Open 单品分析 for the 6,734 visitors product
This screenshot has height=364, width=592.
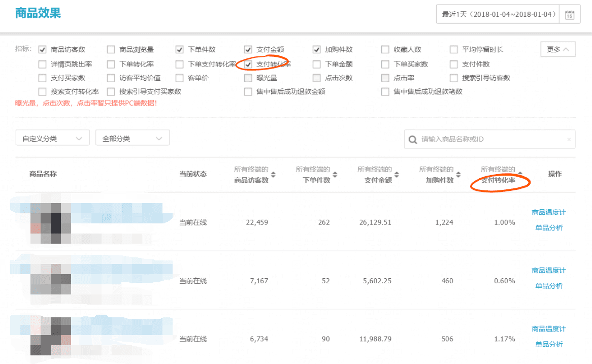(549, 344)
